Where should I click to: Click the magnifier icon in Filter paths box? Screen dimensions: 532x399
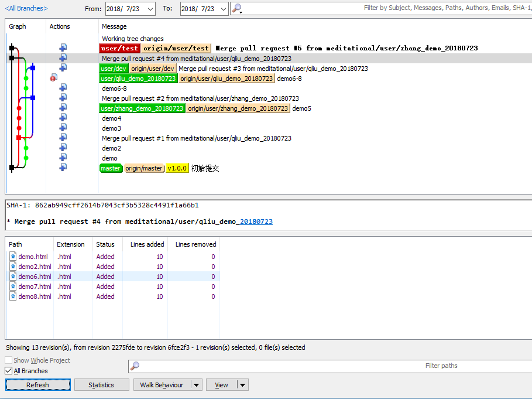pos(135,366)
